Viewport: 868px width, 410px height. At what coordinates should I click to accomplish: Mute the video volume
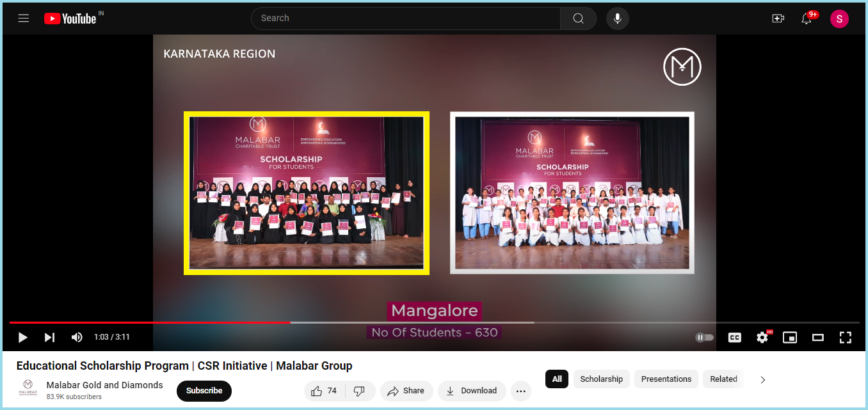click(x=77, y=337)
